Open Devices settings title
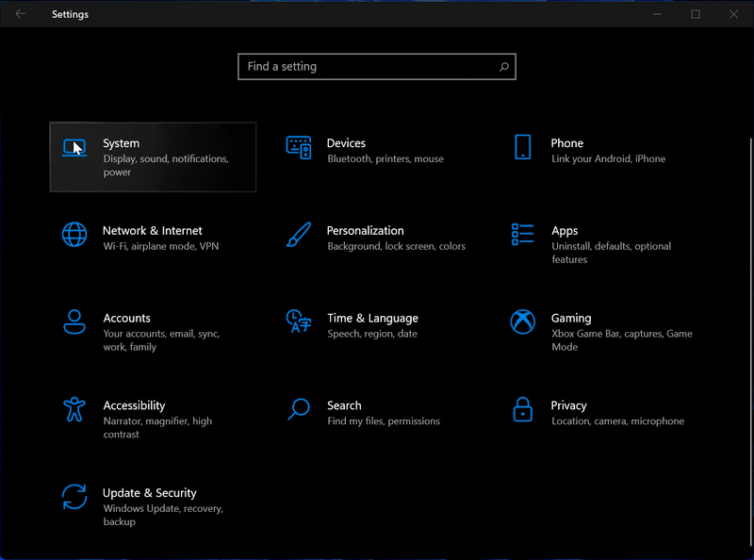Viewport: 754px width, 560px height. tap(346, 143)
